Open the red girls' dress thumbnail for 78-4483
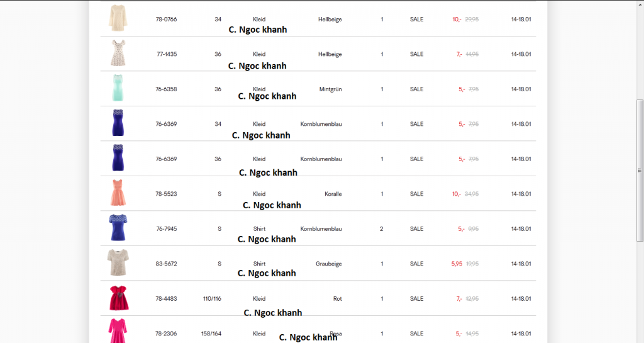This screenshot has width=644, height=343. click(x=117, y=298)
